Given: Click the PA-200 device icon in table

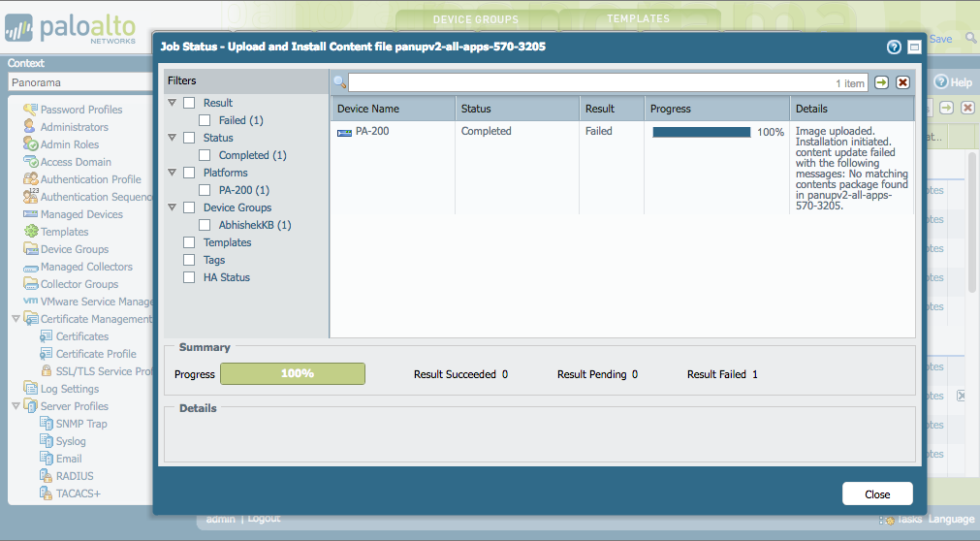Looking at the screenshot, I should click(x=344, y=132).
